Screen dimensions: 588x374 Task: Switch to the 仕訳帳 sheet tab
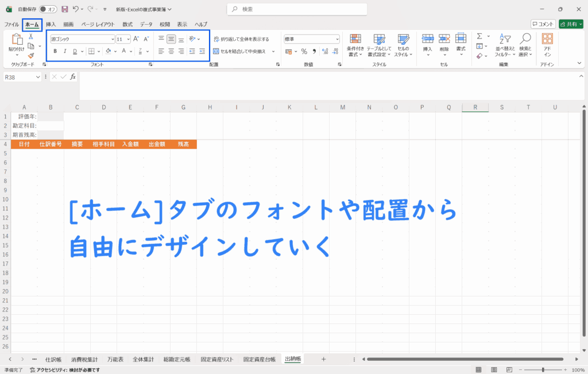[x=53, y=359]
